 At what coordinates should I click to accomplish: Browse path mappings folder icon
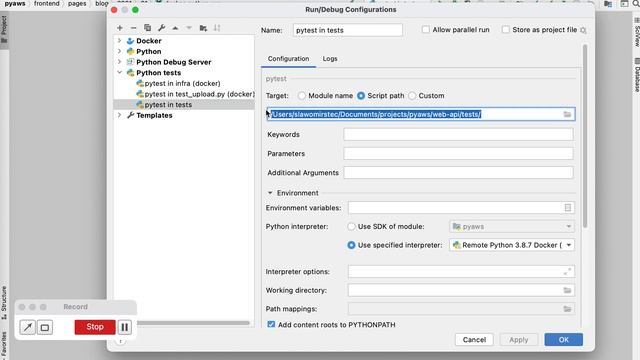(567, 309)
